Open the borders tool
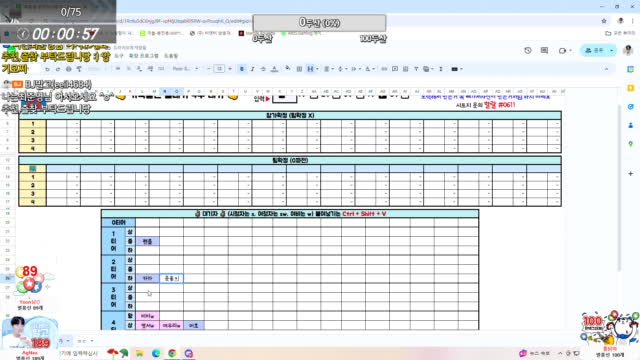 point(299,69)
